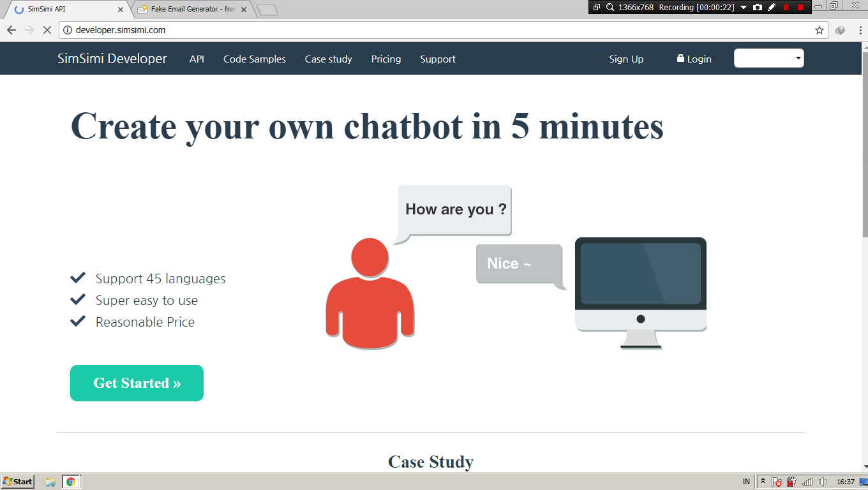Click the checkmark beside Reasonable Price
Screen dimensions: 868x490
[78, 321]
